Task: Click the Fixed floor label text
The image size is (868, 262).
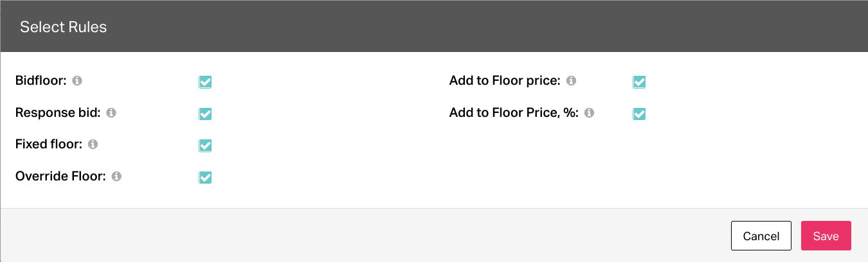Action: point(49,144)
